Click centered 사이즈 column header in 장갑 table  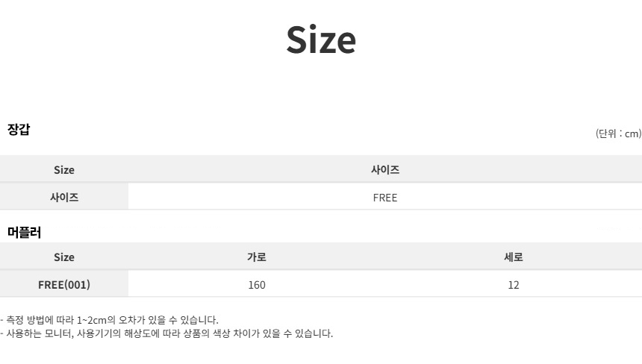(385, 169)
